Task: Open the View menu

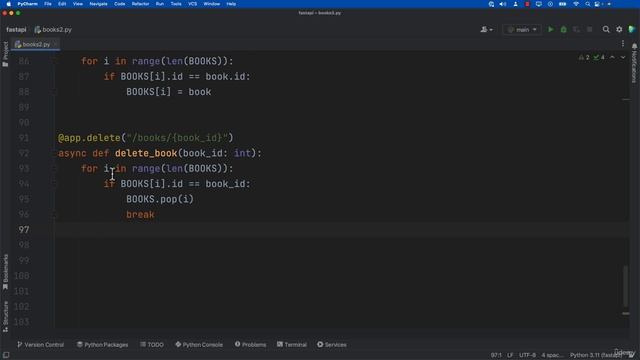Action: pyautogui.click(x=78, y=4)
